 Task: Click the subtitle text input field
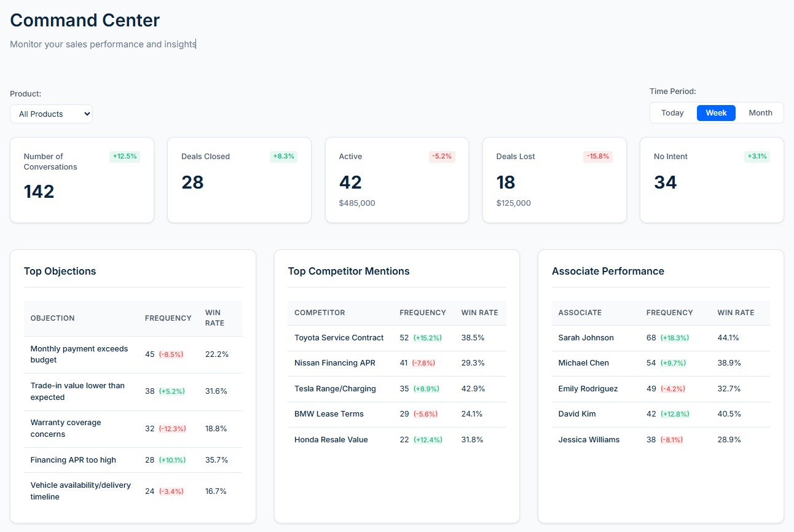[103, 44]
